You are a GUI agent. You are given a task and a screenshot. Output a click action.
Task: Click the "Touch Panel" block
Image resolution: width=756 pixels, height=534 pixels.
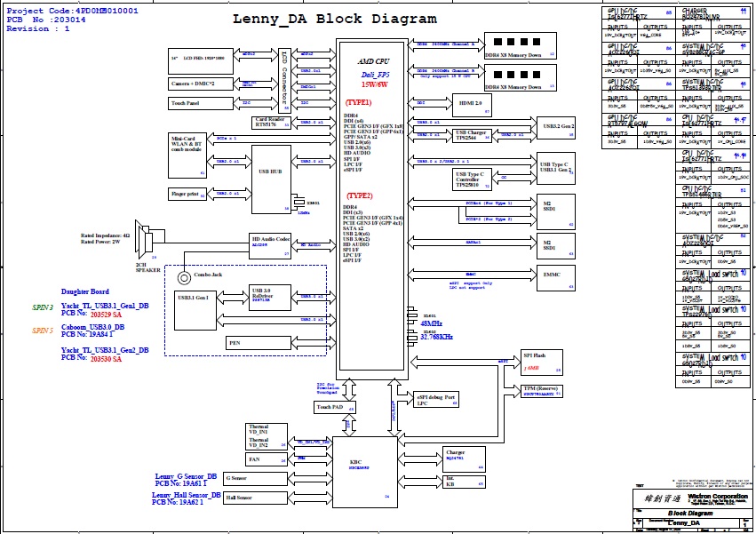pos(201,103)
